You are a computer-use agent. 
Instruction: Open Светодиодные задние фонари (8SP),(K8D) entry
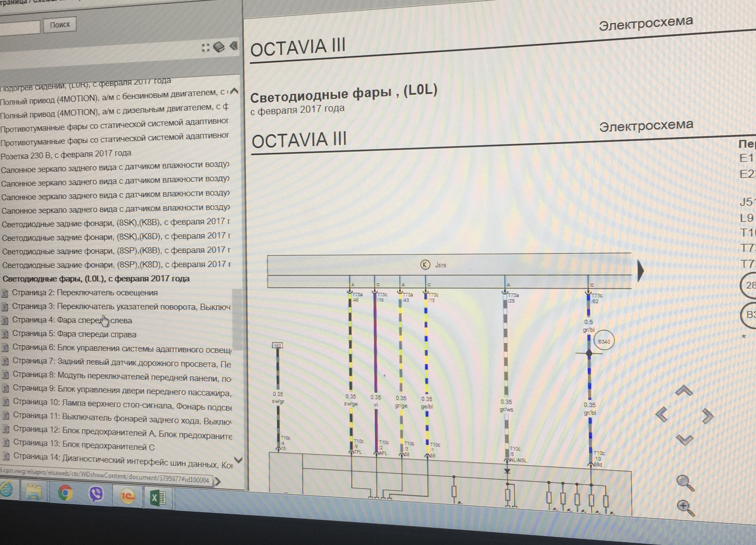pos(117,264)
